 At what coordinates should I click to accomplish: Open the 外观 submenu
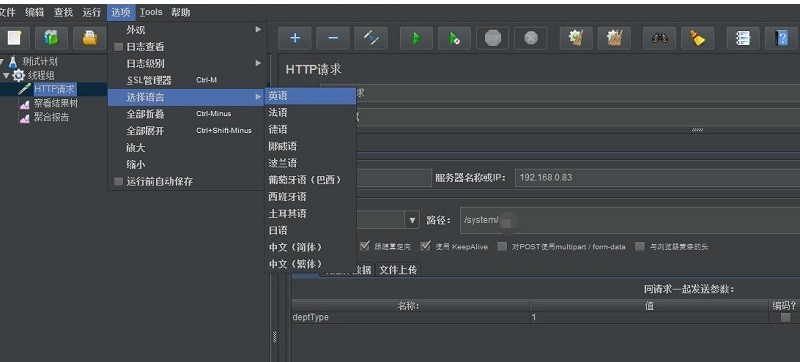186,30
